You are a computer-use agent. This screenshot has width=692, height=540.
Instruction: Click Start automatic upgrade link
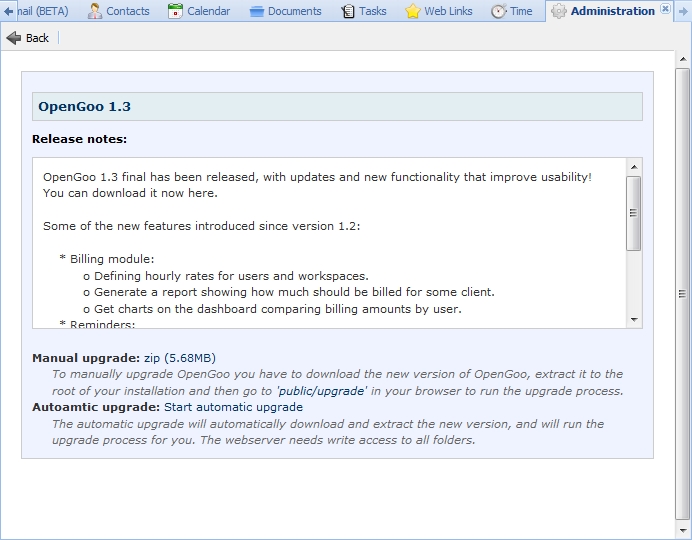point(233,407)
